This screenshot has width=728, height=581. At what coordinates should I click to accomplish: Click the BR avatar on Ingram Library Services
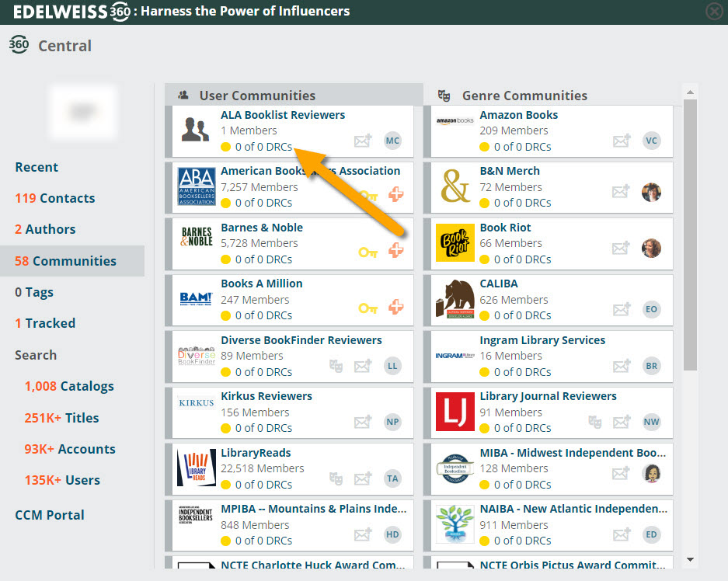pyautogui.click(x=651, y=366)
